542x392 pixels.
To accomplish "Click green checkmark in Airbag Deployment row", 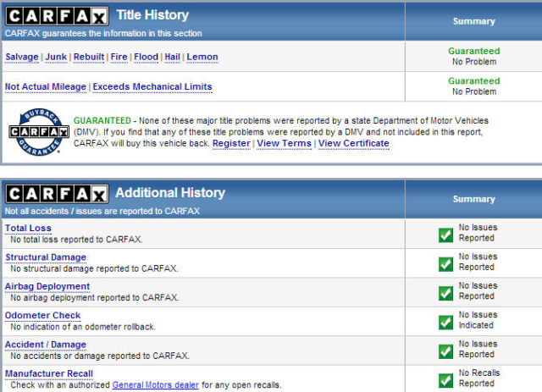I will 445,293.
